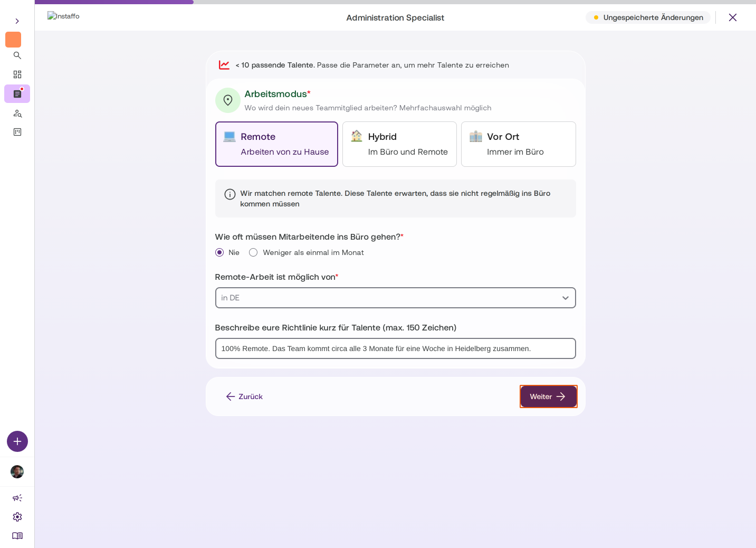The width and height of the screenshot is (756, 548).
Task: Open settings via the gear icon
Action: point(17,517)
